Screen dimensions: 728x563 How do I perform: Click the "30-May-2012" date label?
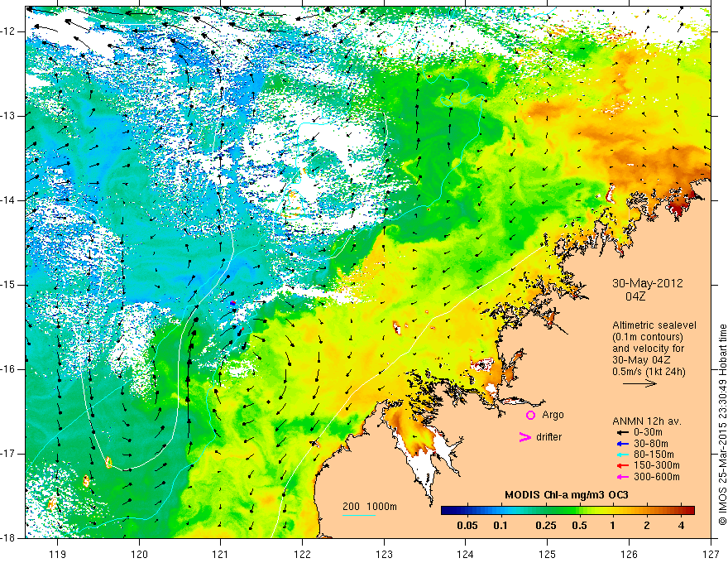647,283
